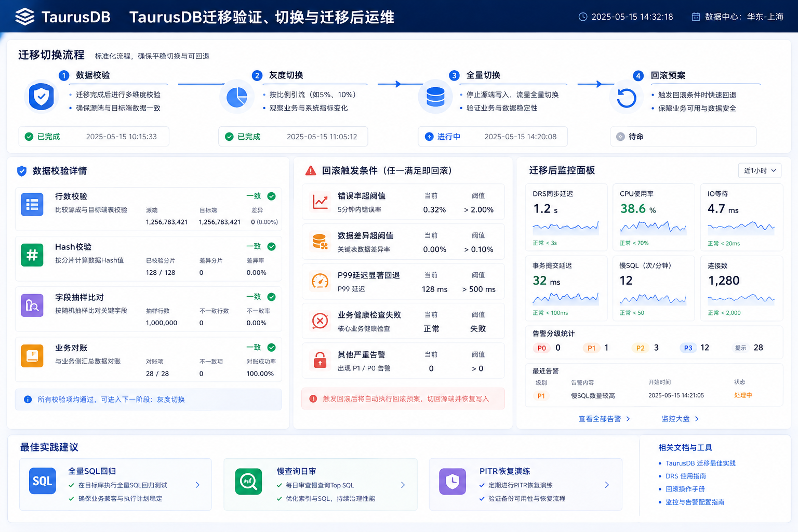Image resolution: width=798 pixels, height=532 pixels.
Task: Select the 回滚预案 circular arrow icon
Action: click(627, 98)
